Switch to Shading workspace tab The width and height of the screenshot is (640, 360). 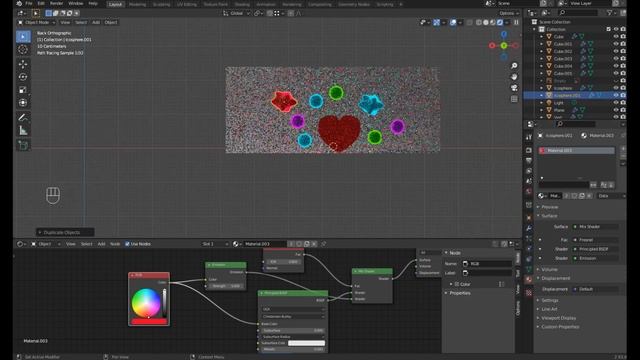242,4
